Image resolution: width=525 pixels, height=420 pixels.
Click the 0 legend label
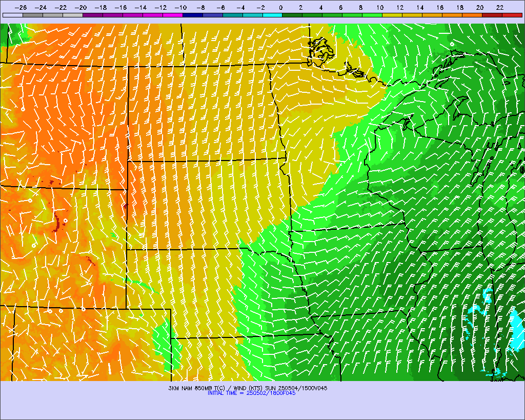[x=280, y=8]
